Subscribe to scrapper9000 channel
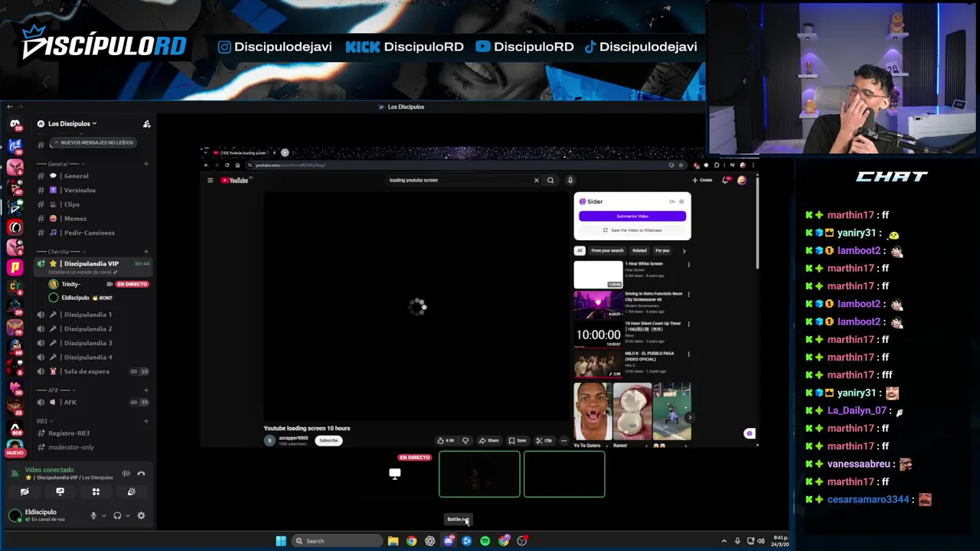 (x=328, y=441)
